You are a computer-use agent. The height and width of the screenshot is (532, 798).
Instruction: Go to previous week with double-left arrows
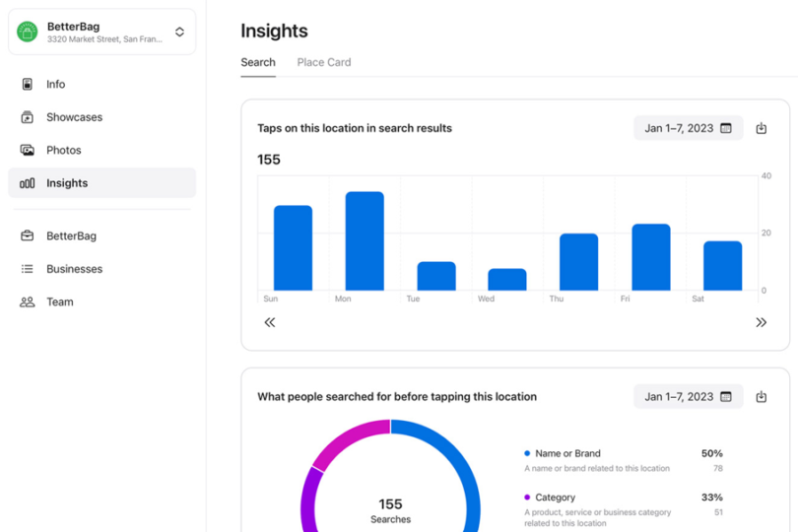click(270, 322)
